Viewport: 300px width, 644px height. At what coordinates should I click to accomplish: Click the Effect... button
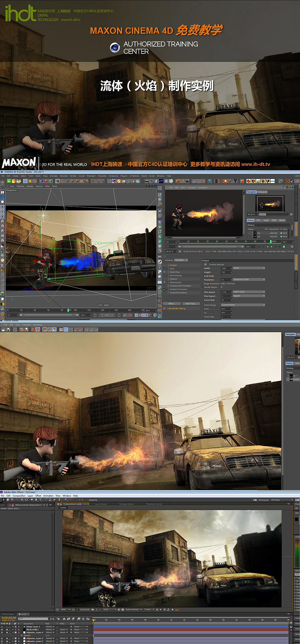pyautogui.click(x=172, y=304)
